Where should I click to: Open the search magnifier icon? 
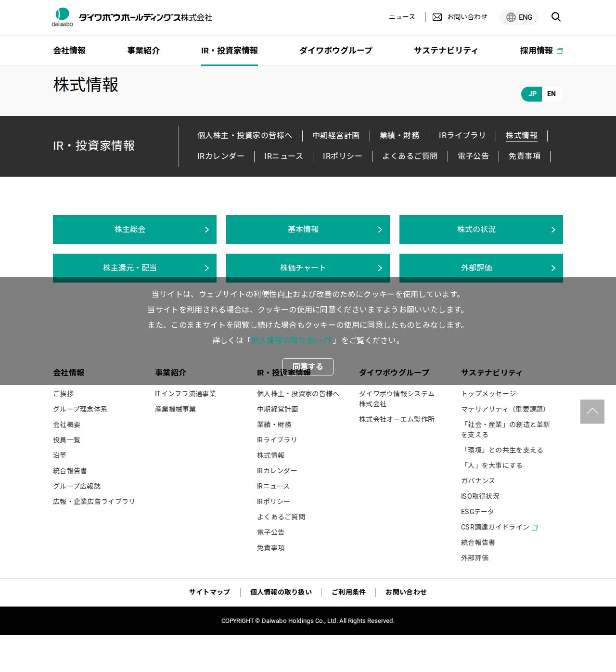click(556, 17)
